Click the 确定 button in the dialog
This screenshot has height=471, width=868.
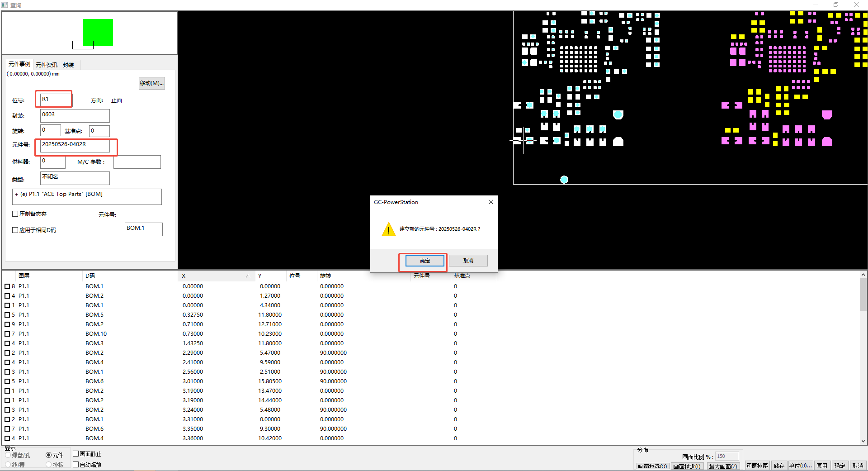point(425,261)
